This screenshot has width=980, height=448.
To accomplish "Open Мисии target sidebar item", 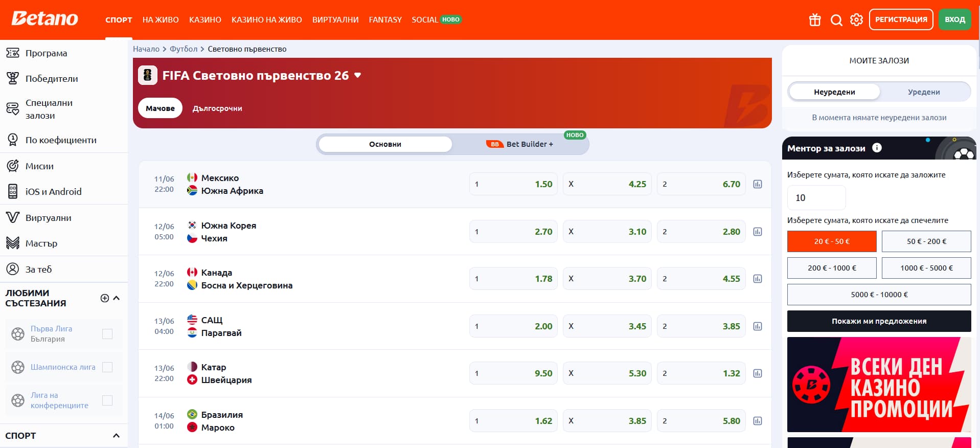I will coord(64,166).
